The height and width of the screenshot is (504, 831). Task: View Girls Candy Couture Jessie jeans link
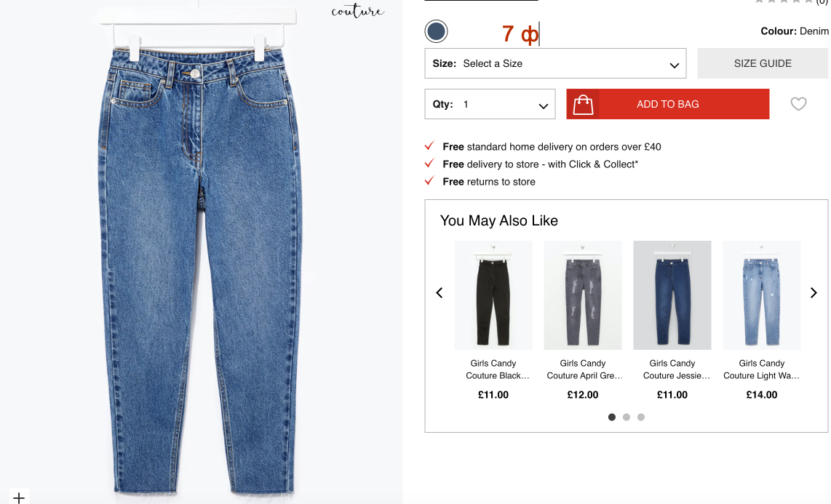(672, 369)
